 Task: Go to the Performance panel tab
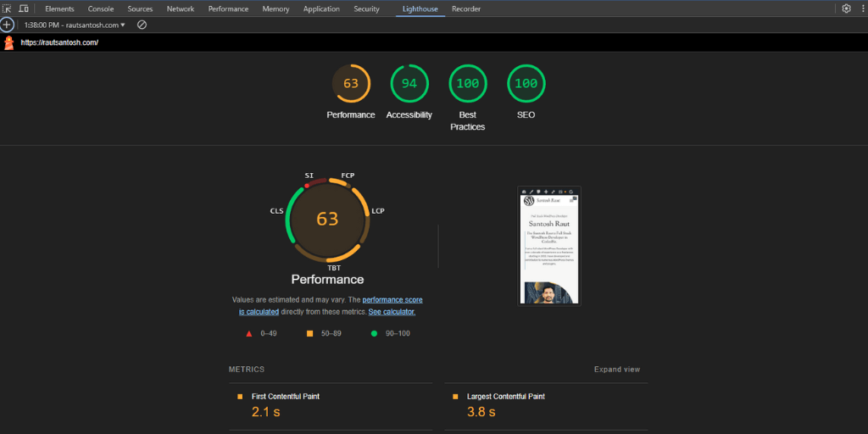228,8
